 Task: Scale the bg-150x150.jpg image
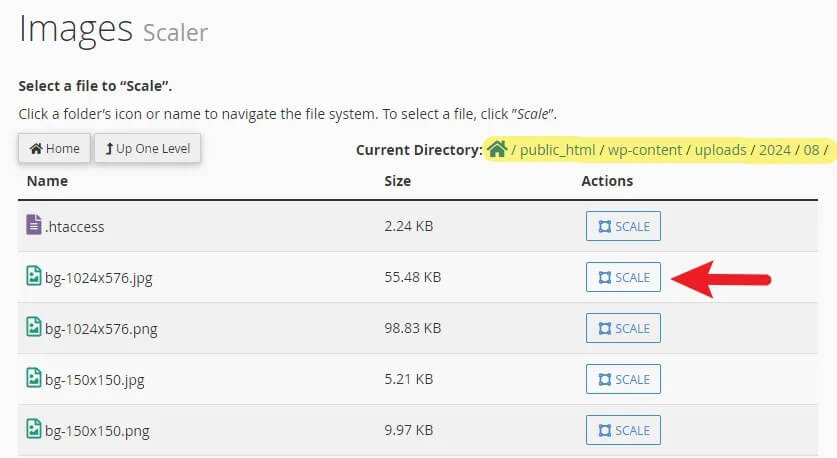(x=623, y=379)
